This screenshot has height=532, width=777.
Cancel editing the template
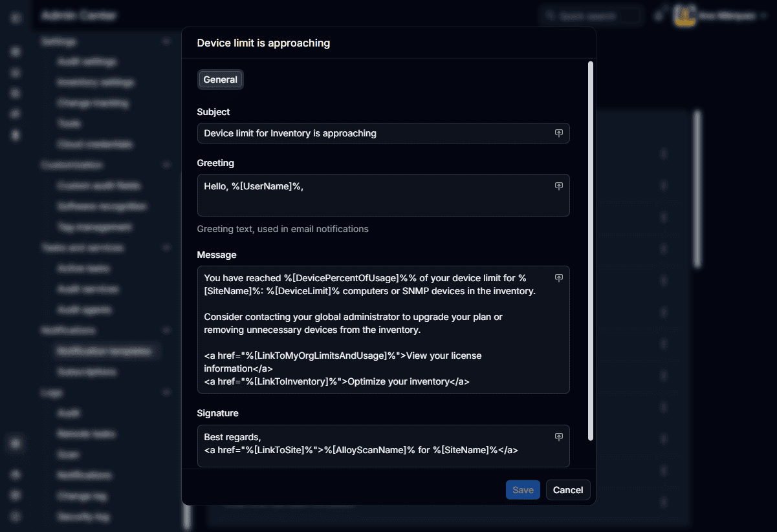pyautogui.click(x=568, y=490)
